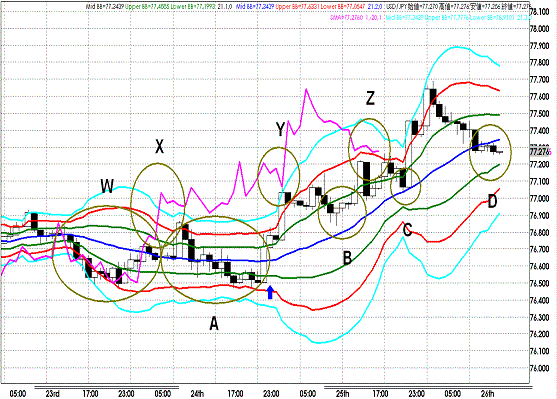The width and height of the screenshot is (557, 399).
Task: Click the 77.100 price axis label
Action: pyautogui.click(x=540, y=182)
